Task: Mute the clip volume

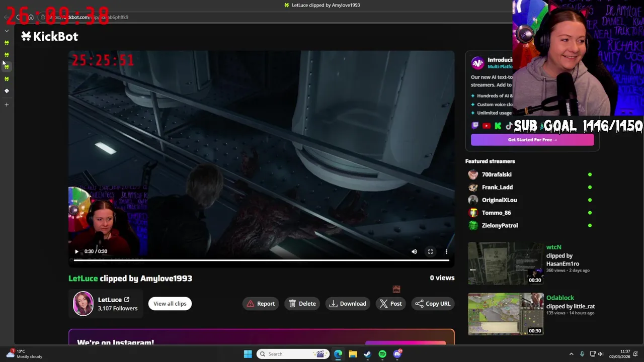Action: point(414,251)
